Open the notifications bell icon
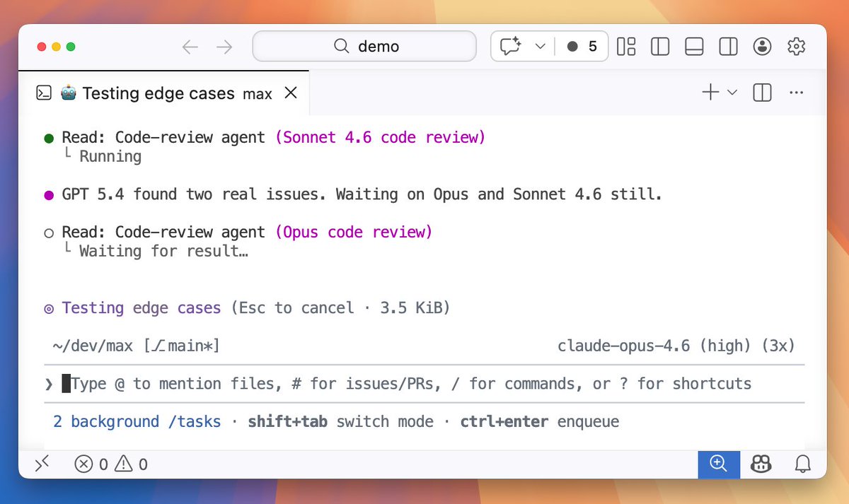Viewport: 849px width, 504px height. 802,464
